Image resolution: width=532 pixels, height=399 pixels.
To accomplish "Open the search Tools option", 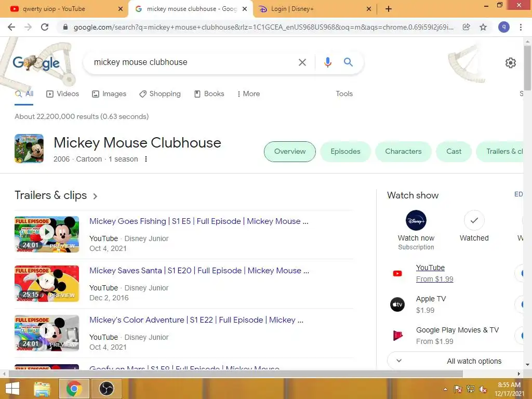I will [344, 94].
